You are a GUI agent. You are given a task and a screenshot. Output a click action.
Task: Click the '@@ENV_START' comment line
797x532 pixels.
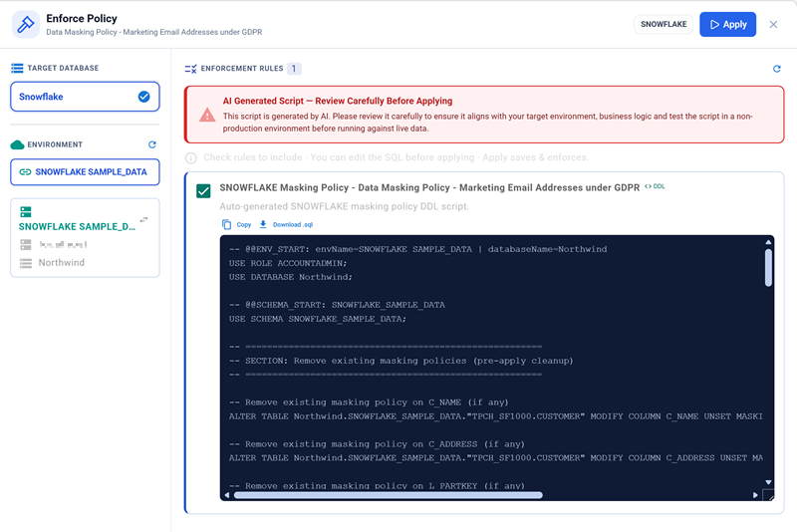click(417, 249)
